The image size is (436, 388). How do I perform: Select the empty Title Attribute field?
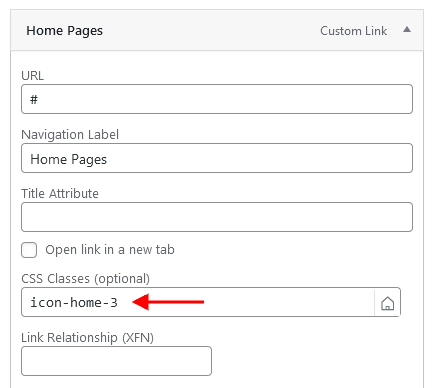pos(217,217)
